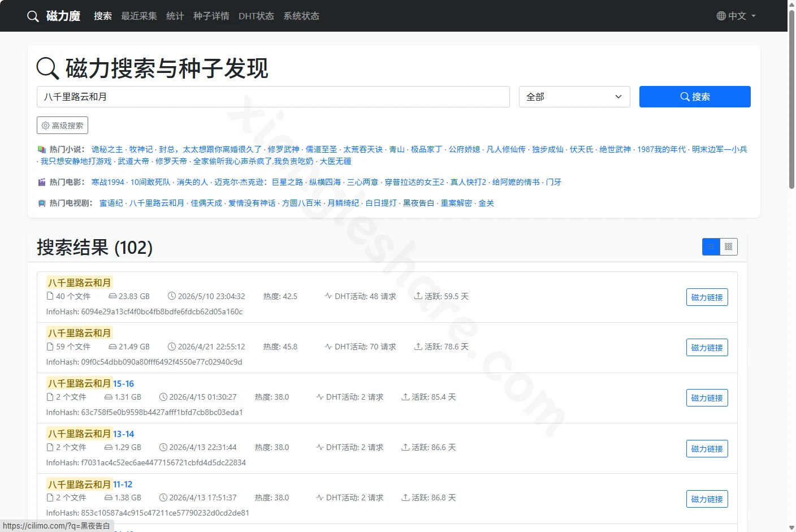Click the disk icon beside 21.49 GB
Screen dimensions: 796x532
coord(113,347)
